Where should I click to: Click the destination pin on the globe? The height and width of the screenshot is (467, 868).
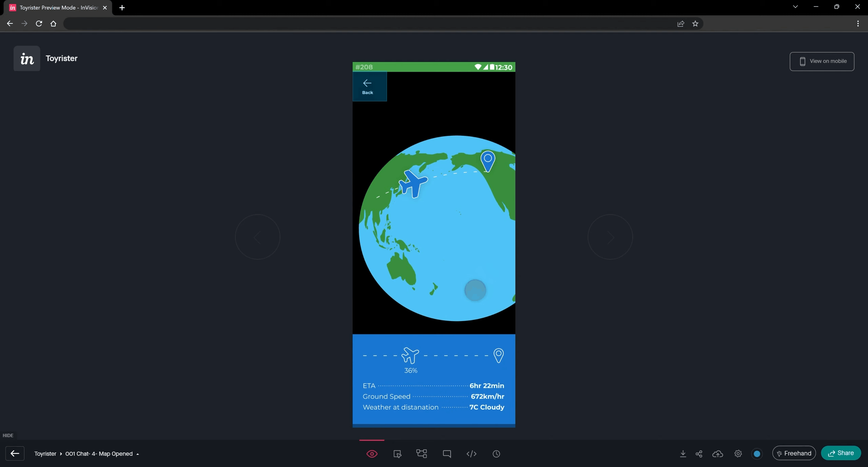488,161
